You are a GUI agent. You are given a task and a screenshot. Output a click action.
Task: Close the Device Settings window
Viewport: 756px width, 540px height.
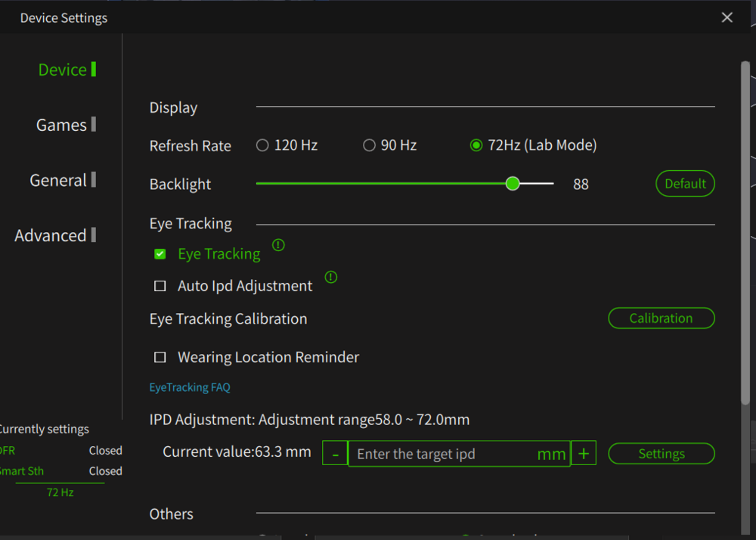[x=727, y=17]
